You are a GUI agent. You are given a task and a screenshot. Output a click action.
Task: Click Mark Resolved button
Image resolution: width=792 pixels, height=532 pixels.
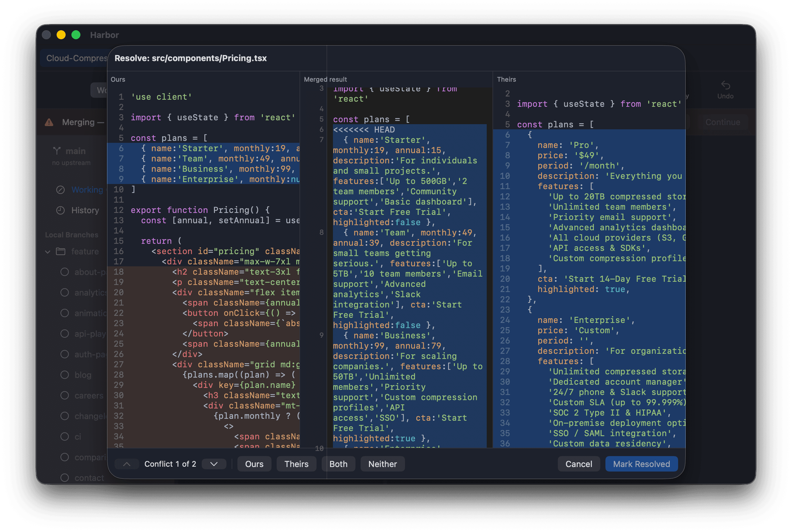tap(641, 464)
